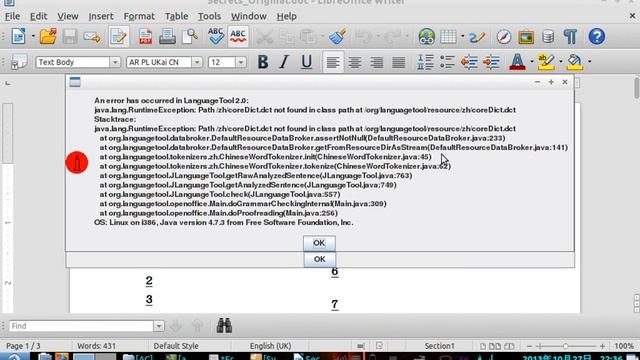Viewport: 640px width, 360px height.
Task: Run spelling and grammar check
Action: tap(216, 37)
